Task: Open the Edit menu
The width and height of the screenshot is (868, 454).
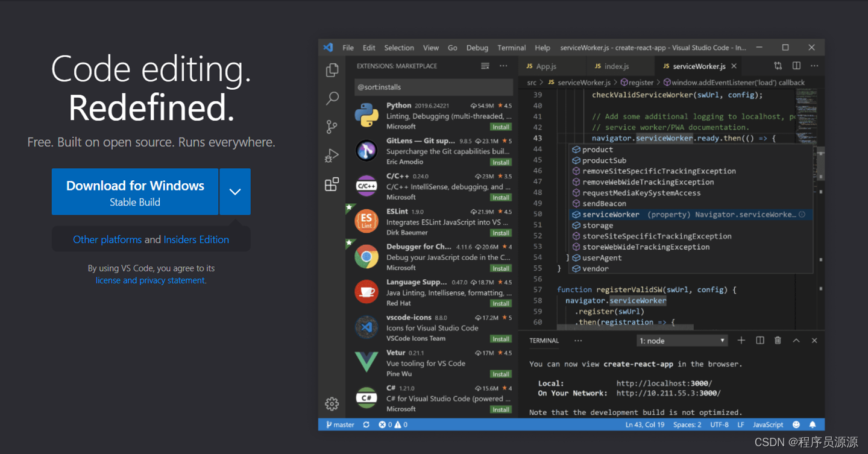Action: [369, 48]
